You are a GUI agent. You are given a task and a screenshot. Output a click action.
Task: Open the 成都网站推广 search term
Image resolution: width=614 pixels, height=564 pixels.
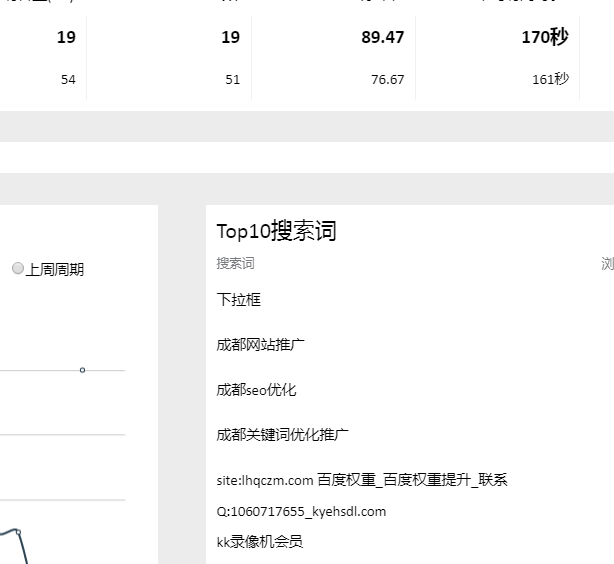[x=260, y=344]
